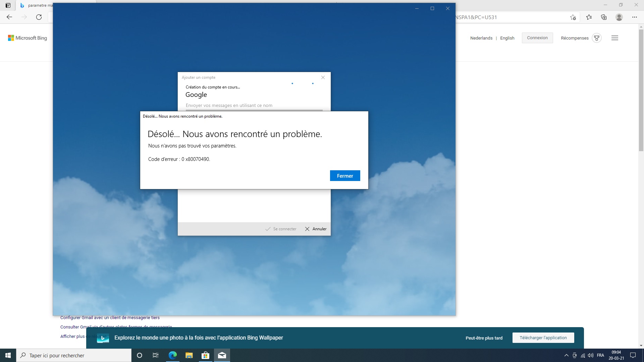Viewport: 644px width, 362px height.
Task: Close the Ajouter un compte dialog with X
Action: (x=323, y=77)
